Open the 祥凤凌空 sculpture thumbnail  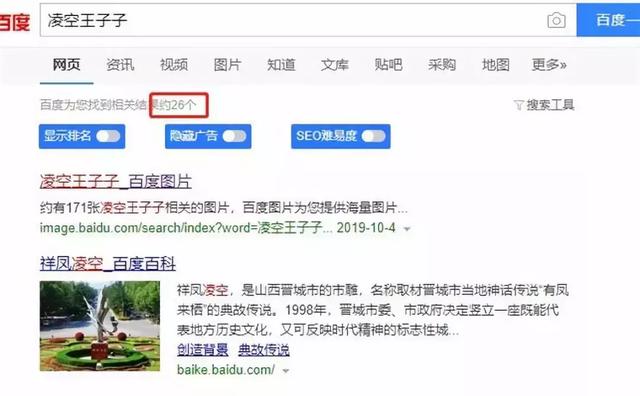[x=100, y=326]
